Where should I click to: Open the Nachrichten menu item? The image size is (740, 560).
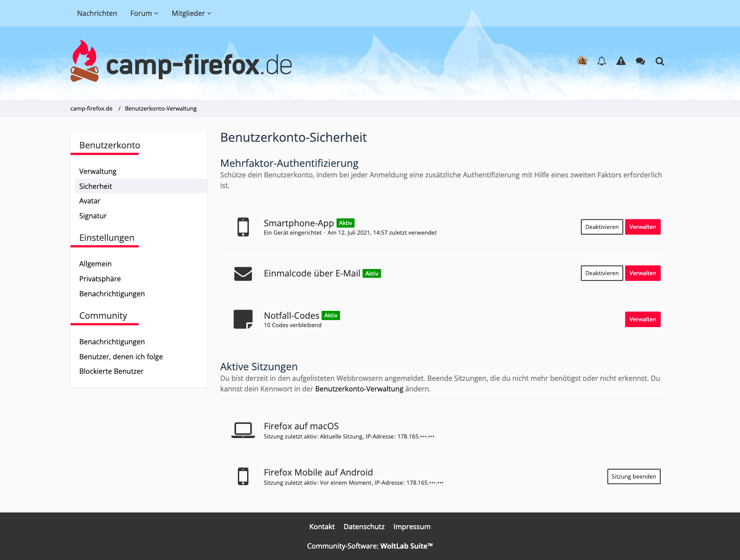tap(97, 13)
